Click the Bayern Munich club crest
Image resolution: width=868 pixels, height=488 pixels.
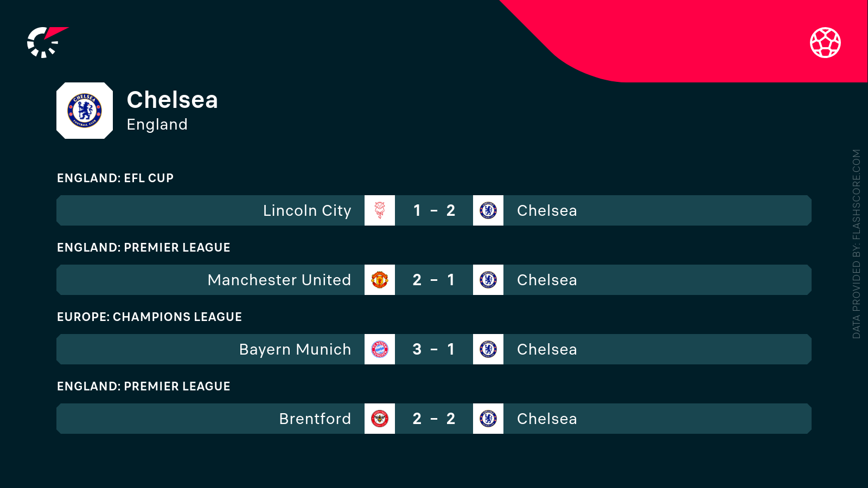380,349
